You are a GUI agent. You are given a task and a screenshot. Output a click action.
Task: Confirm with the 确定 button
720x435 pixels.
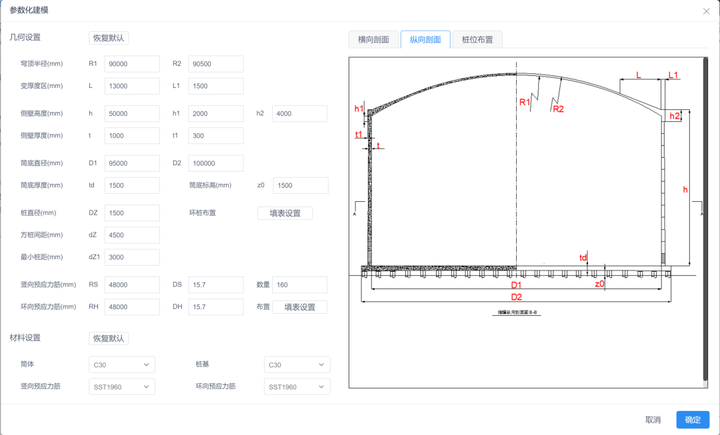click(692, 420)
